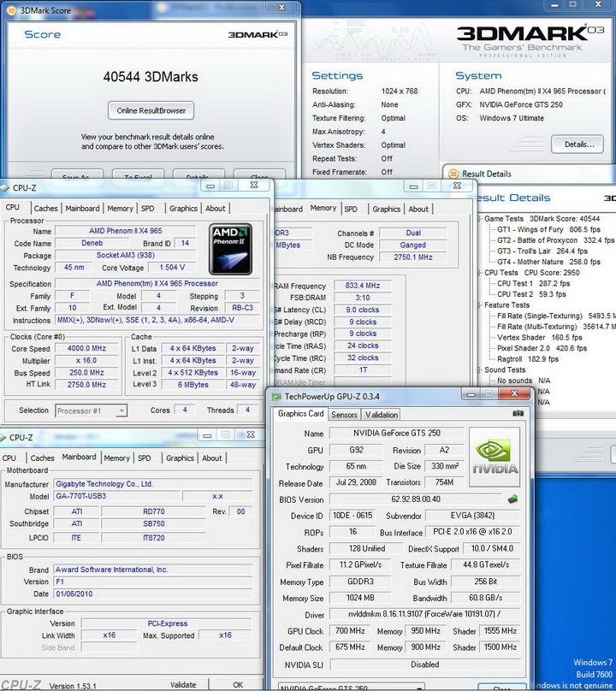
Task: Select Graphics Card tab in GPU-Z
Action: [x=300, y=414]
